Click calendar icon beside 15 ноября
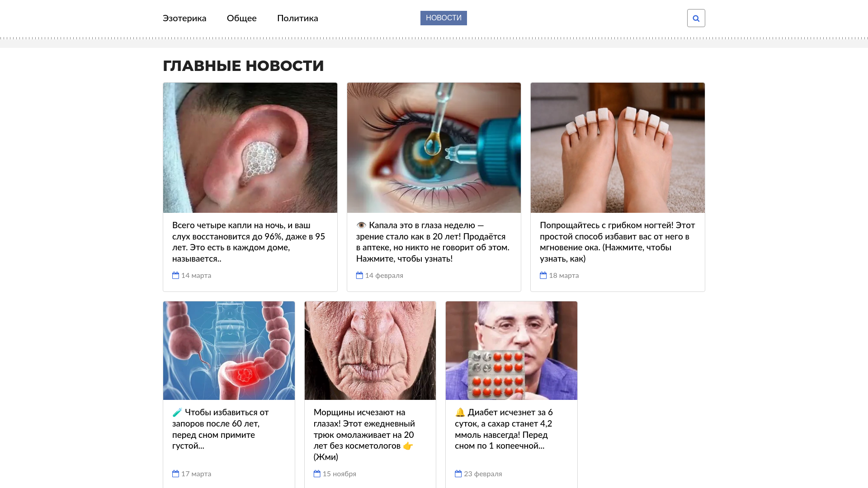The height and width of the screenshot is (488, 868). pyautogui.click(x=317, y=474)
